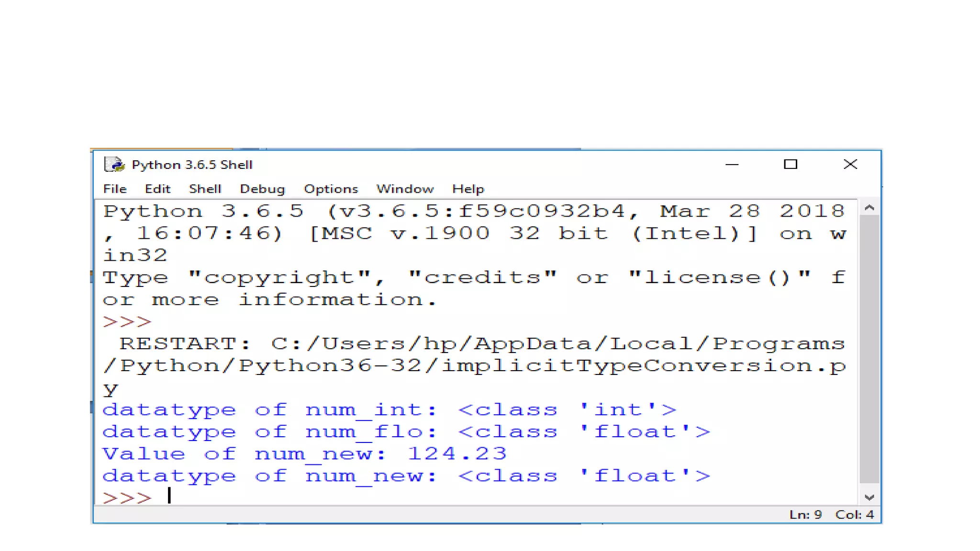Click the first empty >>> prompt
The image size is (980, 551).
coord(127,321)
